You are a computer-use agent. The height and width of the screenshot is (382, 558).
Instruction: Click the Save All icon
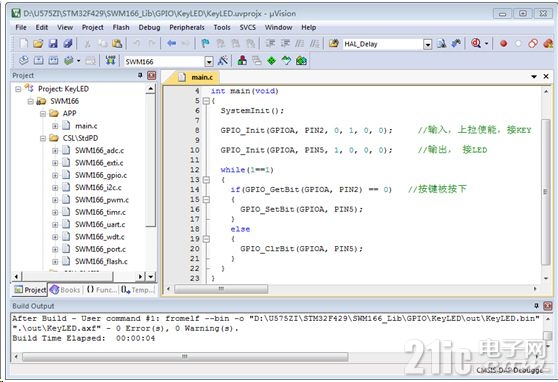(x=68, y=43)
